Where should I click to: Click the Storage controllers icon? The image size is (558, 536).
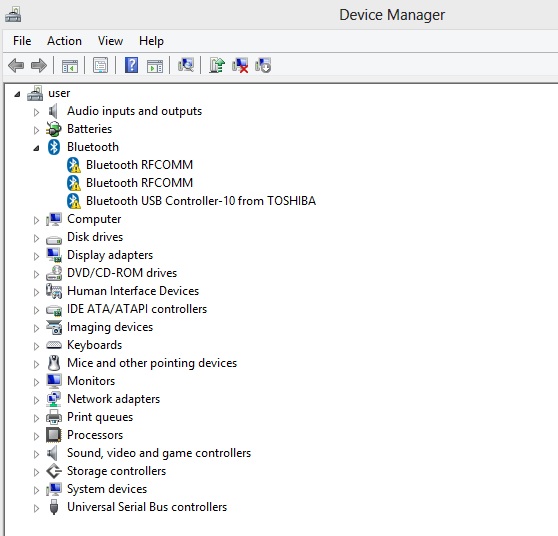[54, 471]
